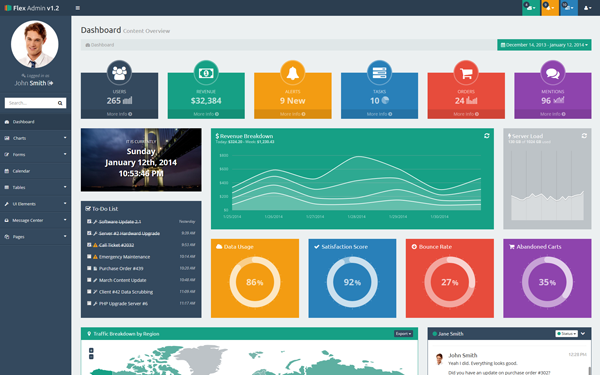600x375 pixels.
Task: Check Client #42 Data Scrubbing task
Action: click(x=89, y=292)
